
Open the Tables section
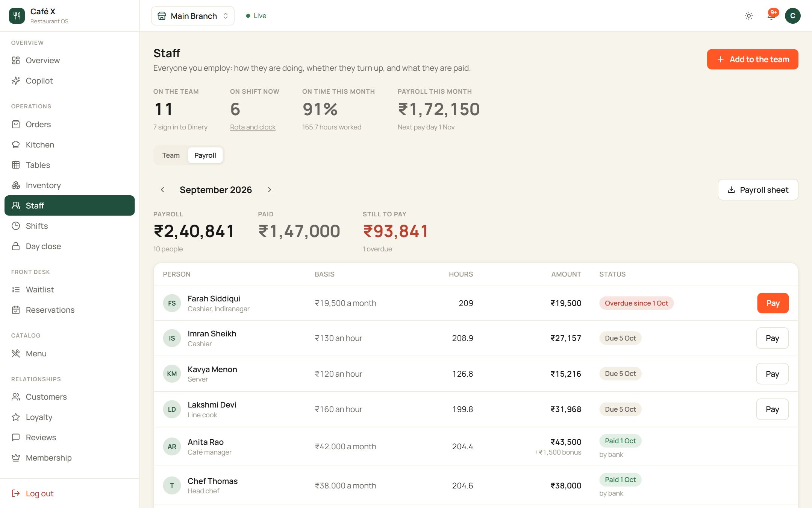click(x=70, y=165)
